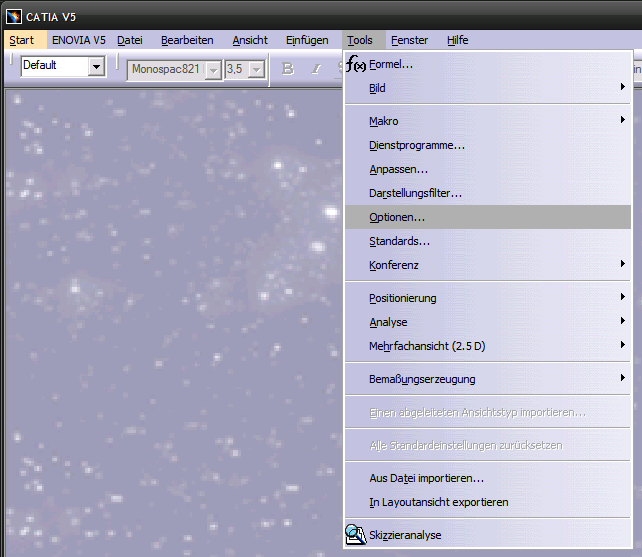Click Aus Datei importieren...
Screen dimensions: 642x557
pyautogui.click(x=426, y=478)
